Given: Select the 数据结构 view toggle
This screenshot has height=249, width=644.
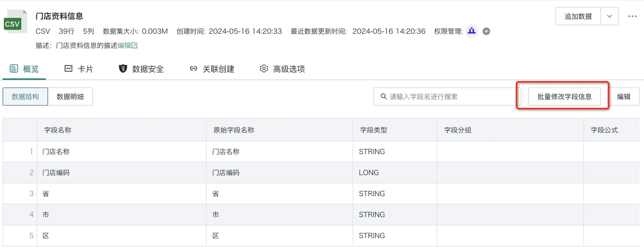Looking at the screenshot, I should 25,97.
